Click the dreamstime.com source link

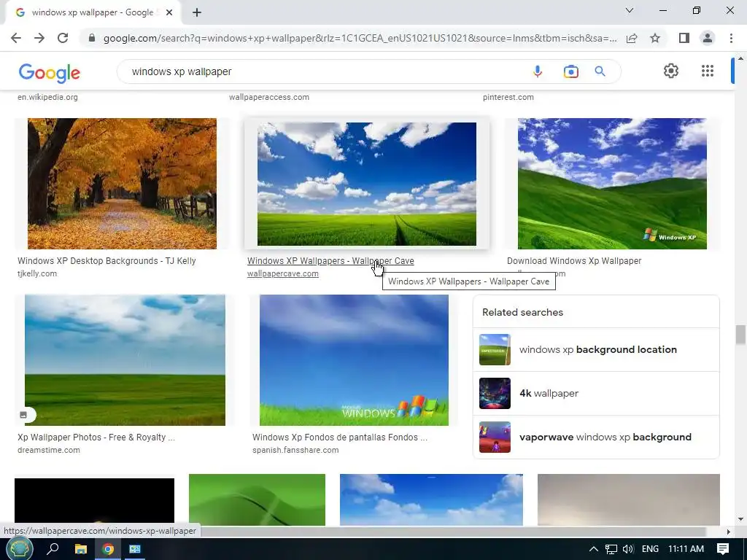(x=49, y=450)
